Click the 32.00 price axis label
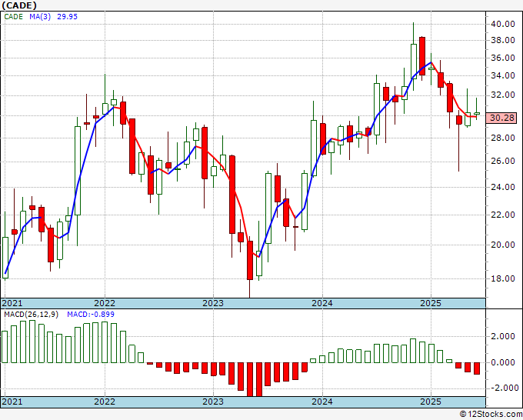Image resolution: width=523 pixels, height=420 pixels. (503, 95)
